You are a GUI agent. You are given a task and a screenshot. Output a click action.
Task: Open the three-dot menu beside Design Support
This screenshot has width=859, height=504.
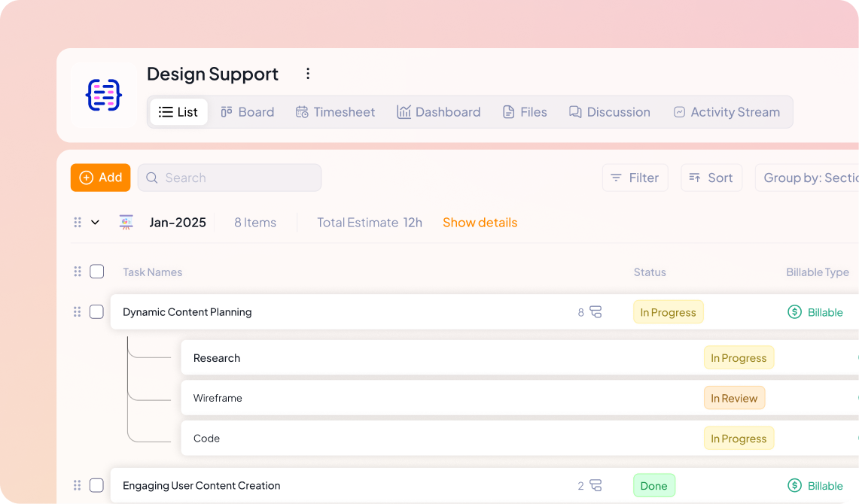[308, 74]
